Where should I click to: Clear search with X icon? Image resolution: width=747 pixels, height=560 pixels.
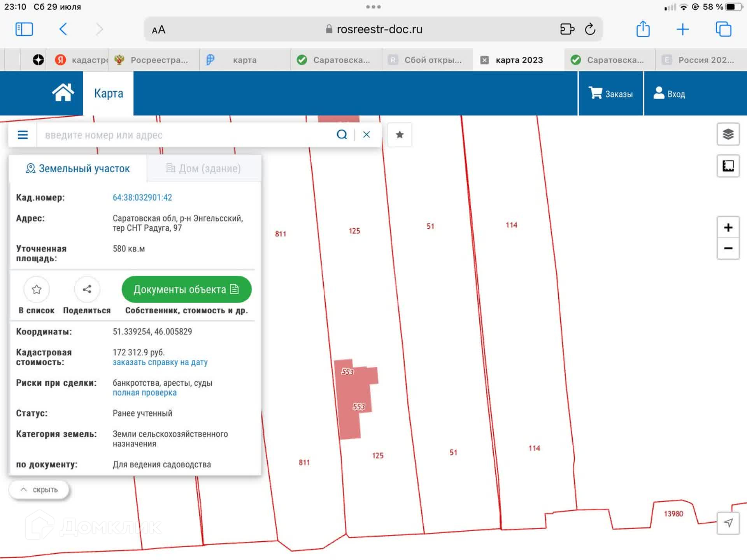coord(366,135)
